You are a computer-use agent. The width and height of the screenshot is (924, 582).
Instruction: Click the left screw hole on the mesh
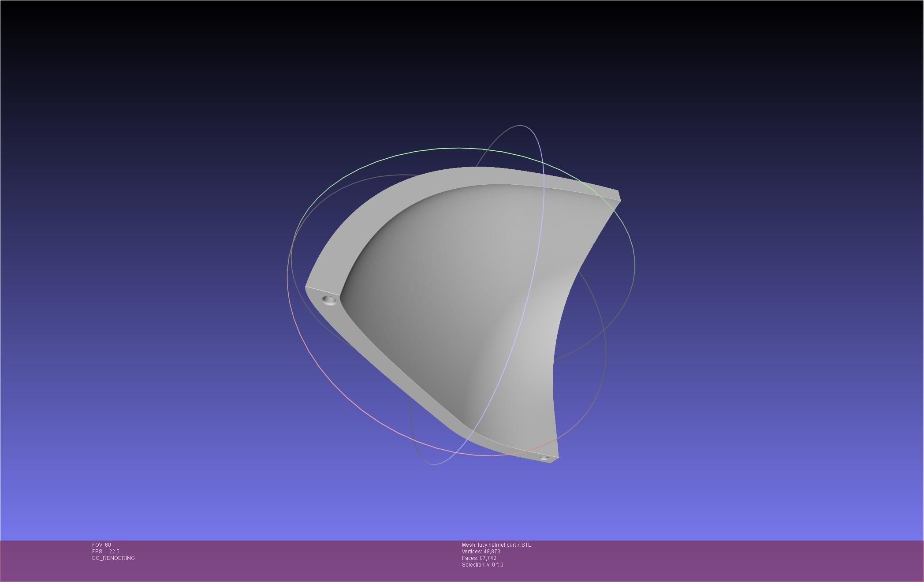click(x=329, y=300)
